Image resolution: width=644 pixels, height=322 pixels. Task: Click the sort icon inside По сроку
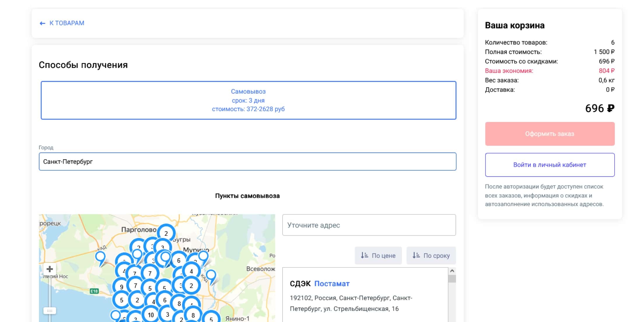416,256
